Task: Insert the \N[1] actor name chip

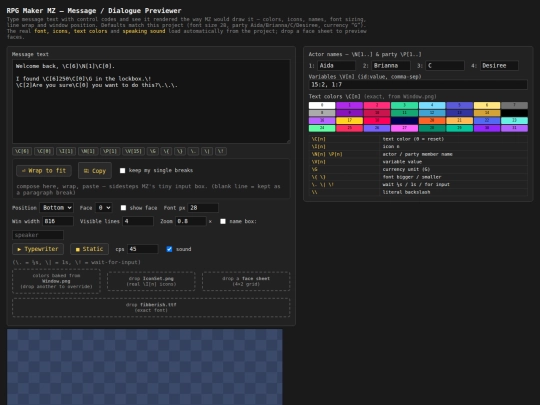Action: (x=88, y=151)
